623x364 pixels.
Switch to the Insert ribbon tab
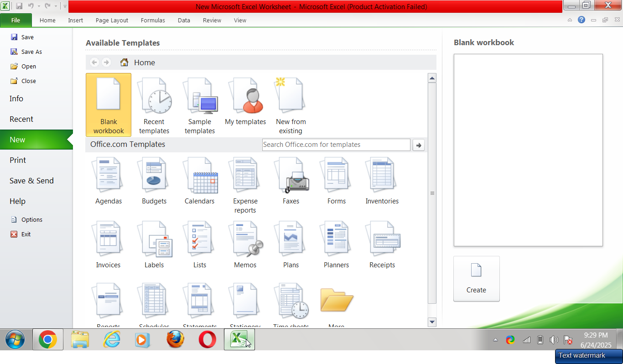pos(76,21)
